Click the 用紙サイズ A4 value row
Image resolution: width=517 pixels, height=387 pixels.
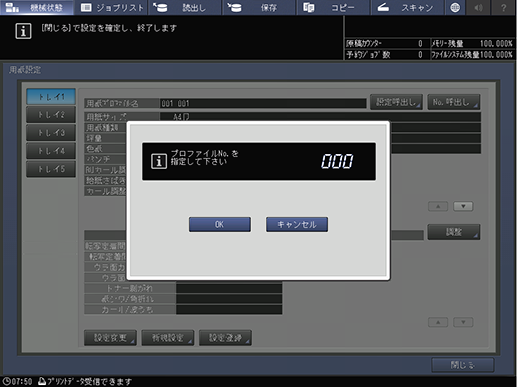tap(320, 117)
